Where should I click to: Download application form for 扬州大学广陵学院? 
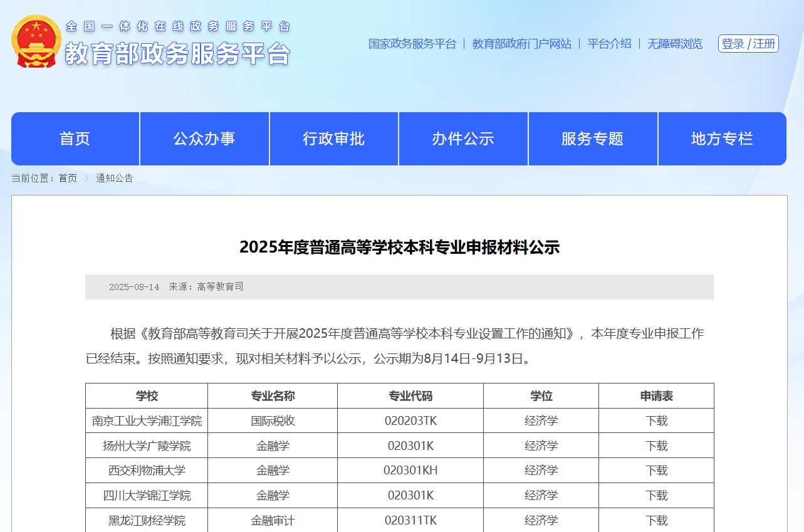point(657,446)
